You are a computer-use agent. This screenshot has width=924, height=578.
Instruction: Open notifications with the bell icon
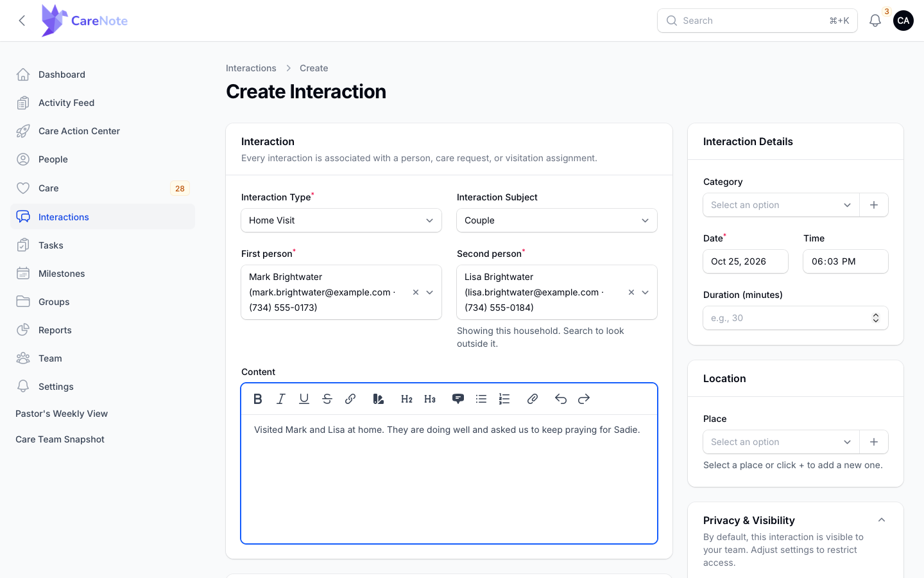tap(875, 21)
